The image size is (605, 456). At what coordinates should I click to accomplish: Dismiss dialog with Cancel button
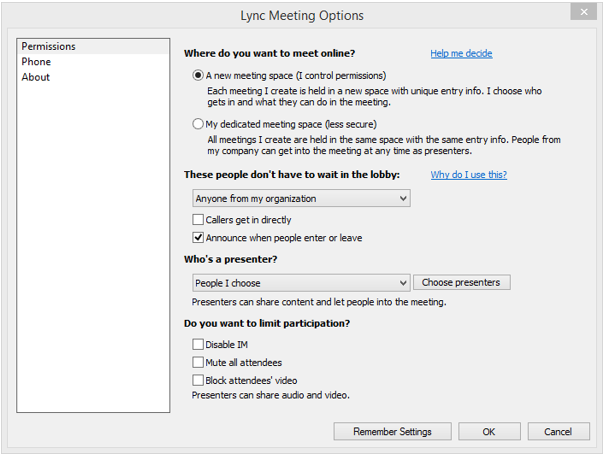point(558,431)
